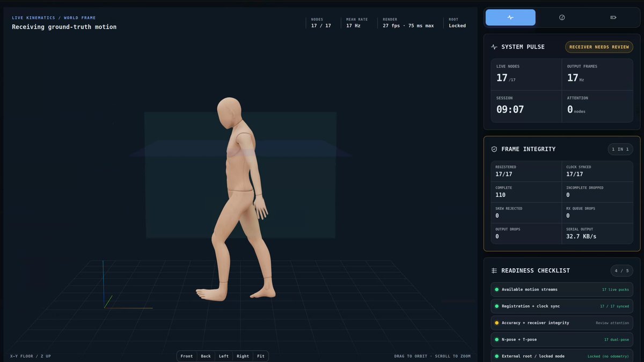644x362 pixels.
Task: Click the Live Nodes 17/17 card
Action: 526,75
